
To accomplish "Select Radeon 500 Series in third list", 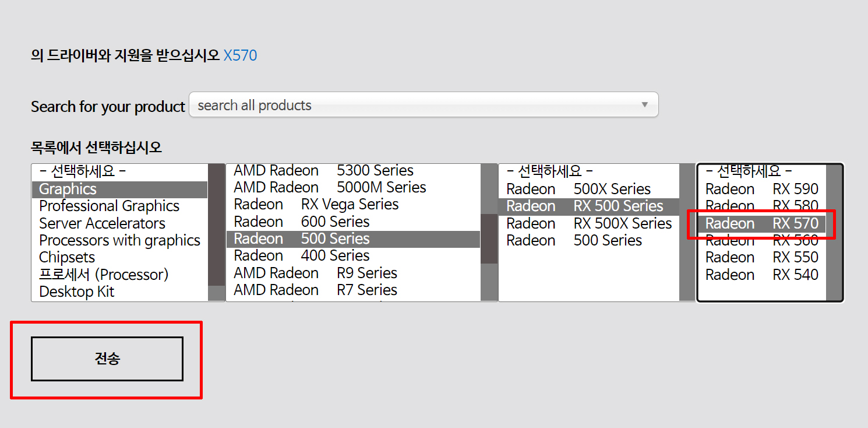I will pyautogui.click(x=589, y=240).
